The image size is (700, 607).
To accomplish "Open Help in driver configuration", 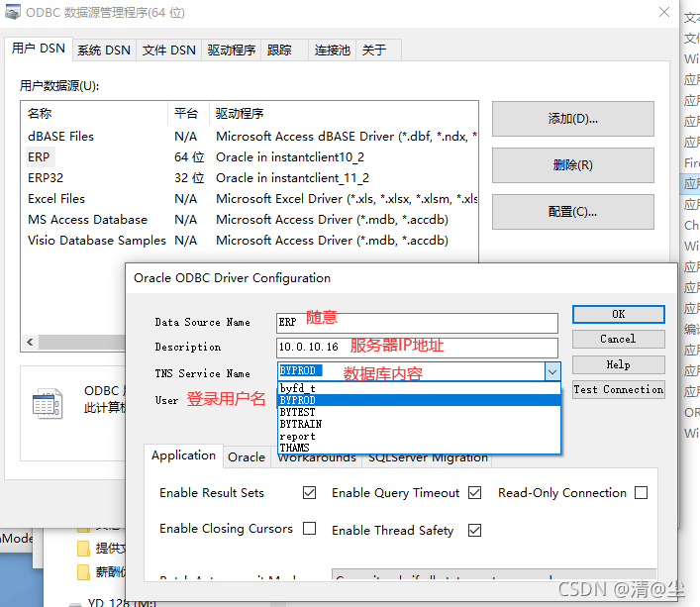I will 618,364.
